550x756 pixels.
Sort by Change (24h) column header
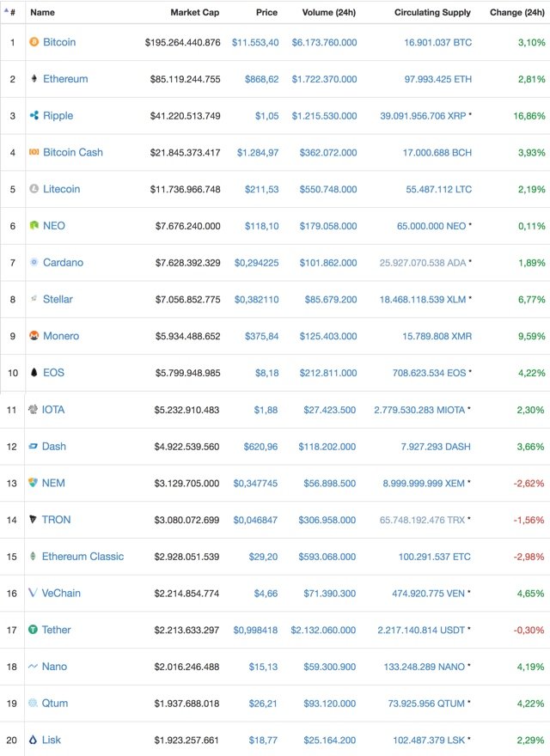click(516, 12)
